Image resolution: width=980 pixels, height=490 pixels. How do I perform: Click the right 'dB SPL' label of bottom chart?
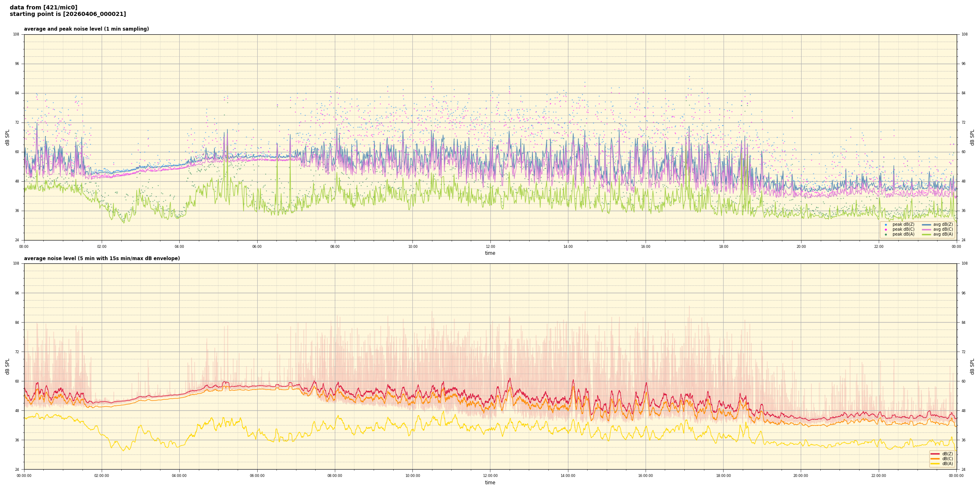click(x=972, y=366)
